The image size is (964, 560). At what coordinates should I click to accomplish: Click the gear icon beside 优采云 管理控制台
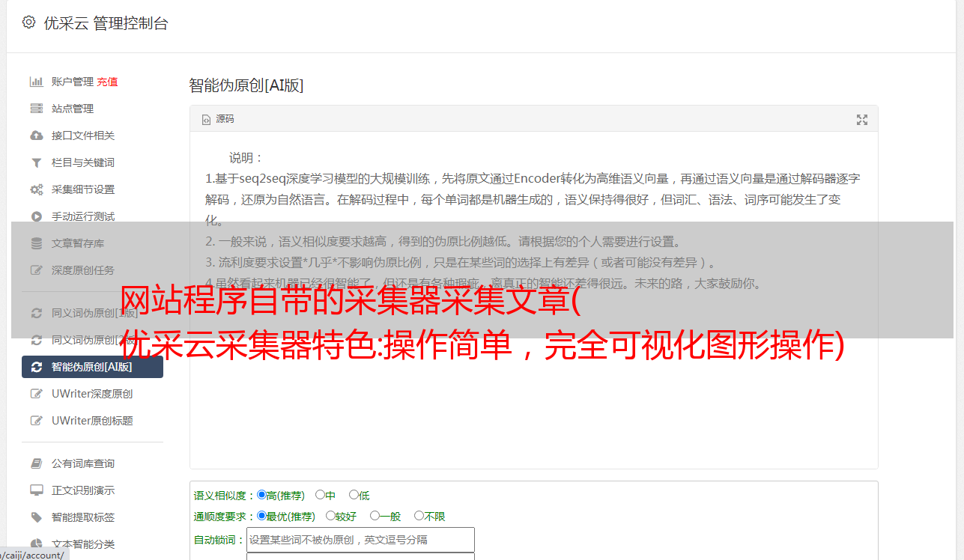pyautogui.click(x=28, y=22)
